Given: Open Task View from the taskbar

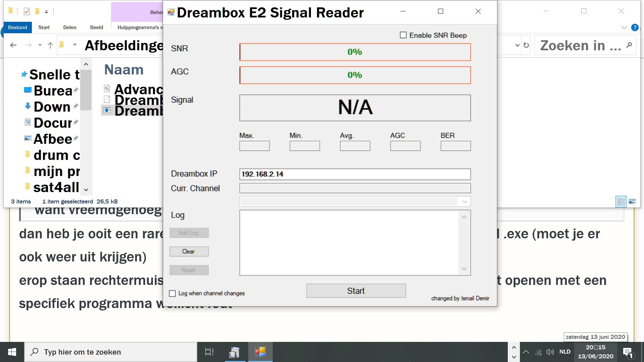Looking at the screenshot, I should pos(209,352).
